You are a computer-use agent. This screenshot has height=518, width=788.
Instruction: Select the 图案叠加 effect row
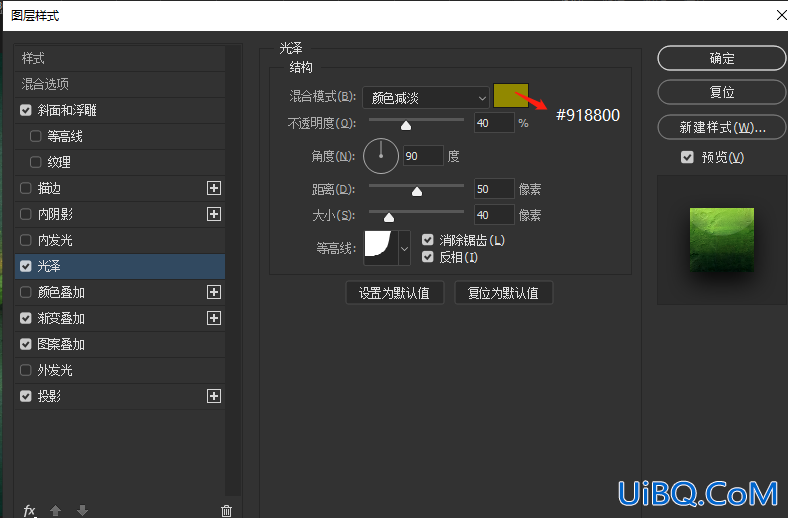[x=120, y=344]
